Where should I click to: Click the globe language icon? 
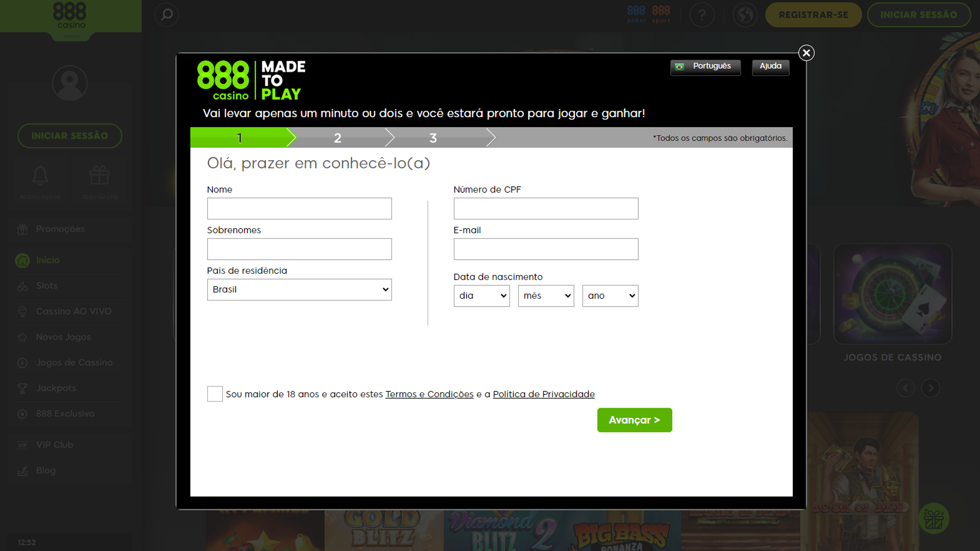(745, 15)
